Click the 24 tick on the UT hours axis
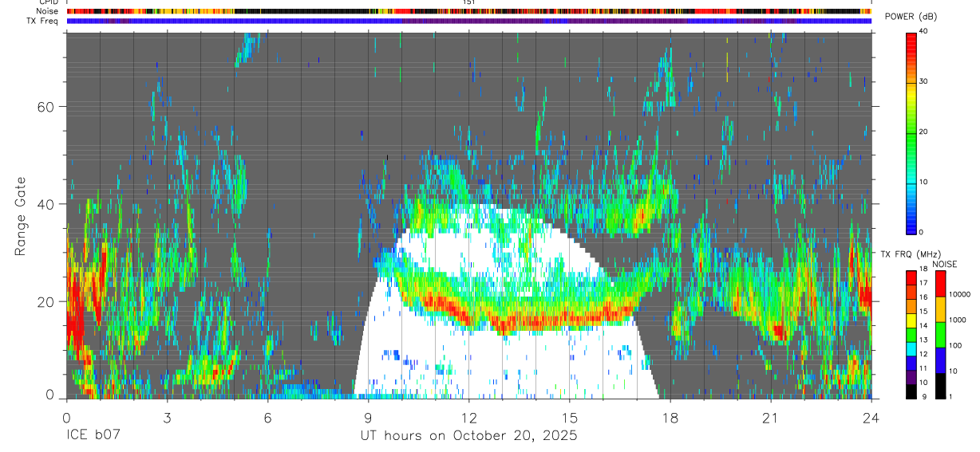Screen dimensions: 980x452 (x=871, y=417)
